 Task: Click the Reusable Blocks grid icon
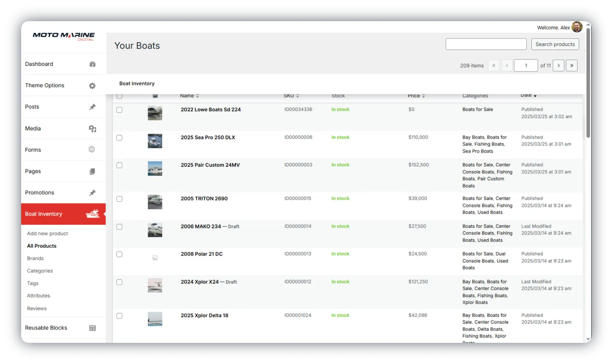point(92,328)
